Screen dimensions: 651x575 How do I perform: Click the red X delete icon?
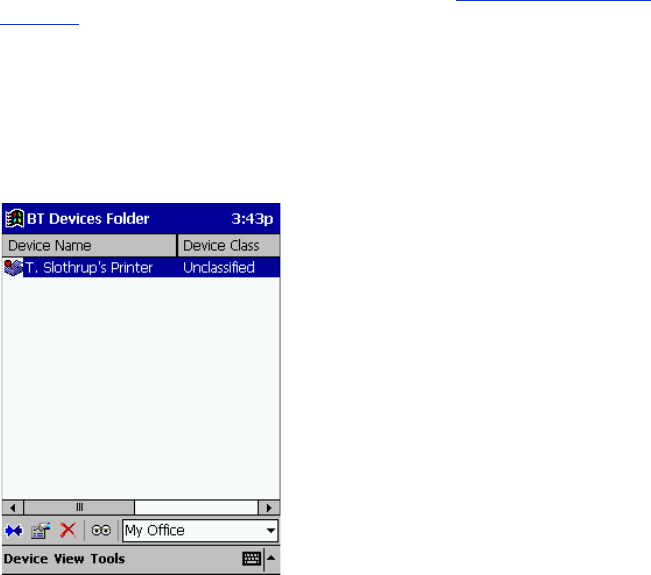68,530
